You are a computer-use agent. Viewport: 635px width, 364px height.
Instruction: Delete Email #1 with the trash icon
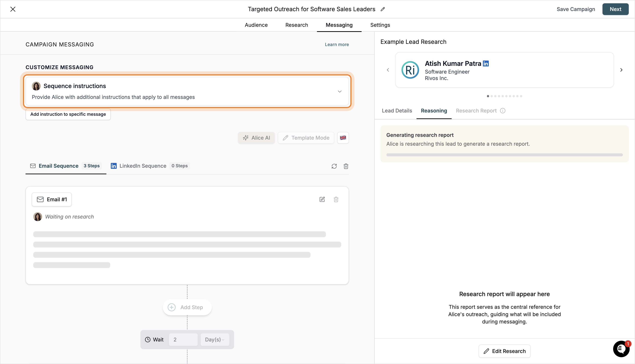pyautogui.click(x=336, y=199)
